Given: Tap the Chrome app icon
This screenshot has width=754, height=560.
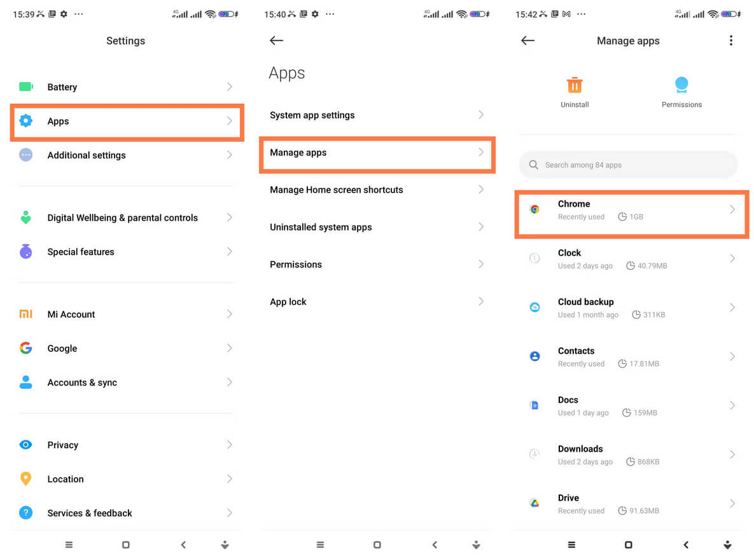Looking at the screenshot, I should pos(534,209).
